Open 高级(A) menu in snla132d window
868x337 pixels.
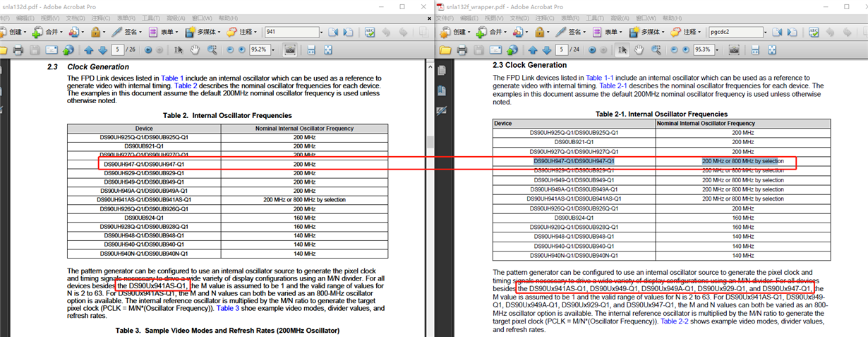[176, 18]
